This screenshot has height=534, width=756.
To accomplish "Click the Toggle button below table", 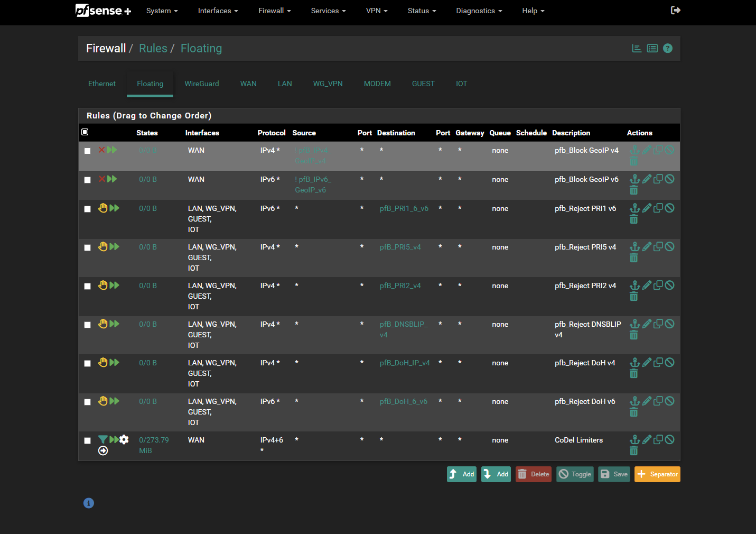I will [x=575, y=474].
